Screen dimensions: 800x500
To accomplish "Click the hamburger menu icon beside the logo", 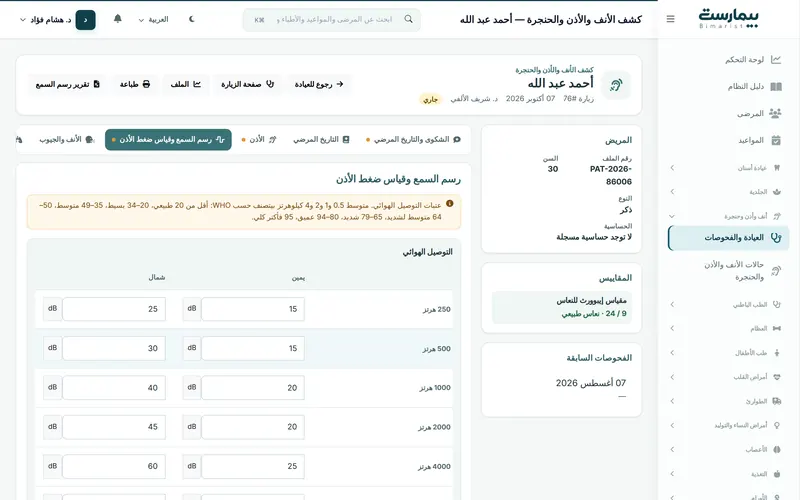I will coord(670,19).
